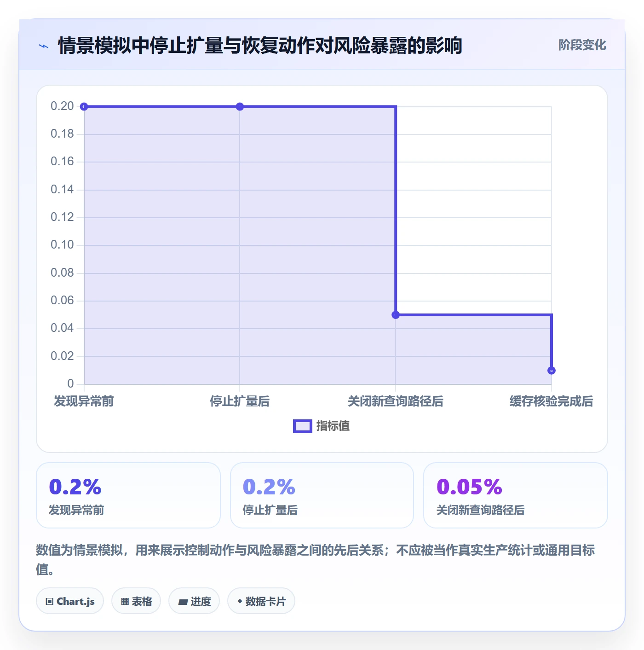Click the bar icon in 进度 chip
The height and width of the screenshot is (650, 644).
click(x=183, y=602)
